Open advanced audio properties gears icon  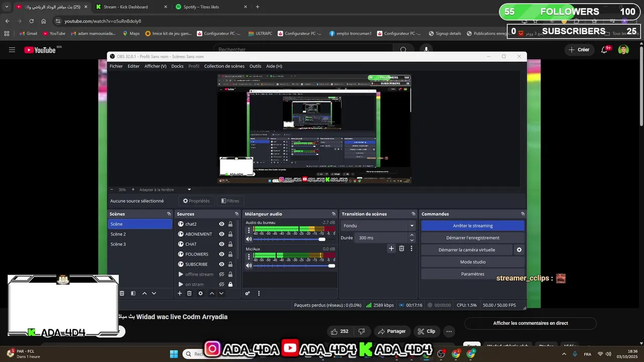[x=248, y=293]
